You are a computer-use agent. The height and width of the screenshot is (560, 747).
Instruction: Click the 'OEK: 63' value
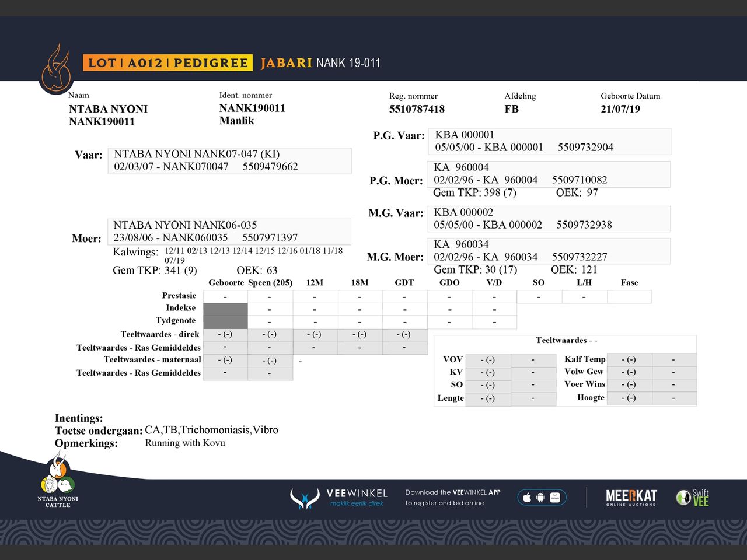pos(257,271)
